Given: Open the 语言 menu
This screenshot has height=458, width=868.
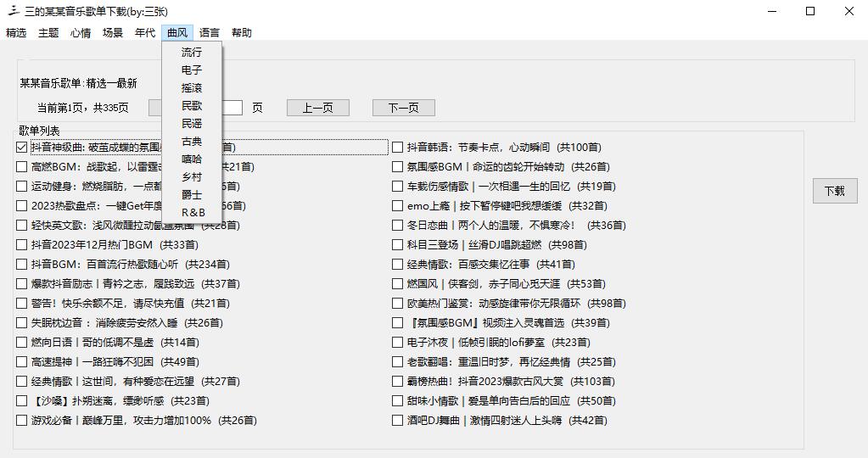Looking at the screenshot, I should click(x=210, y=32).
